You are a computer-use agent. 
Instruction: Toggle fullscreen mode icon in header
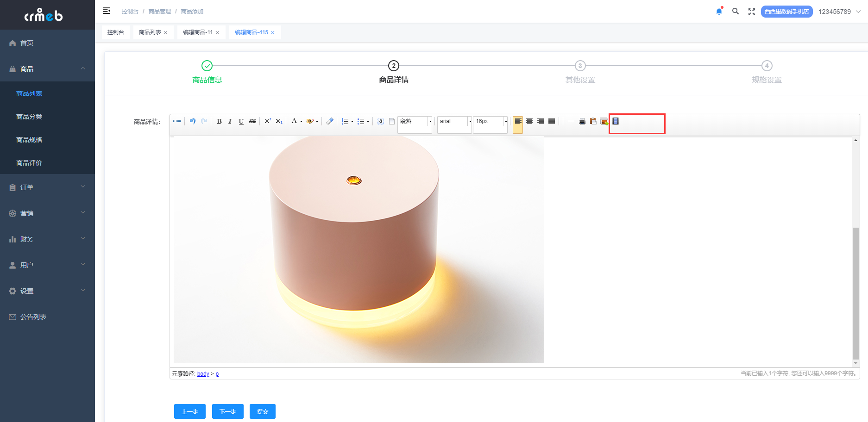(752, 12)
